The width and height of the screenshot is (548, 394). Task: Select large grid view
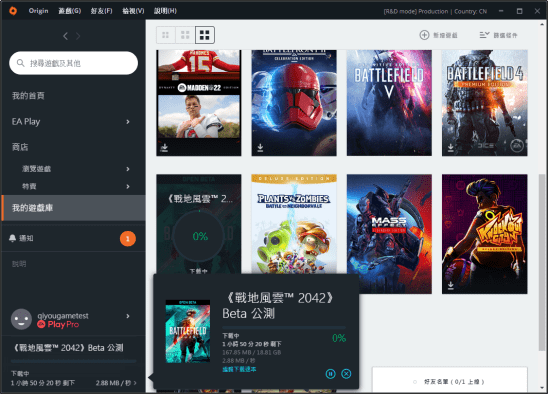point(204,35)
